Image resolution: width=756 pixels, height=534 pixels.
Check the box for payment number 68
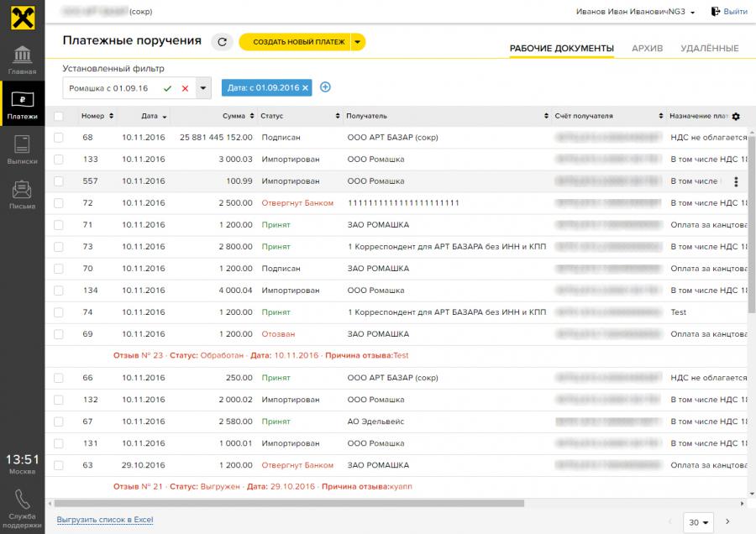(59, 137)
